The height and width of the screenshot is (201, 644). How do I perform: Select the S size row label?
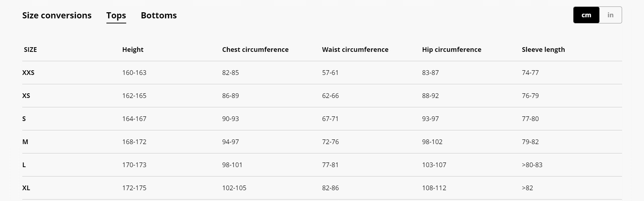(24, 119)
